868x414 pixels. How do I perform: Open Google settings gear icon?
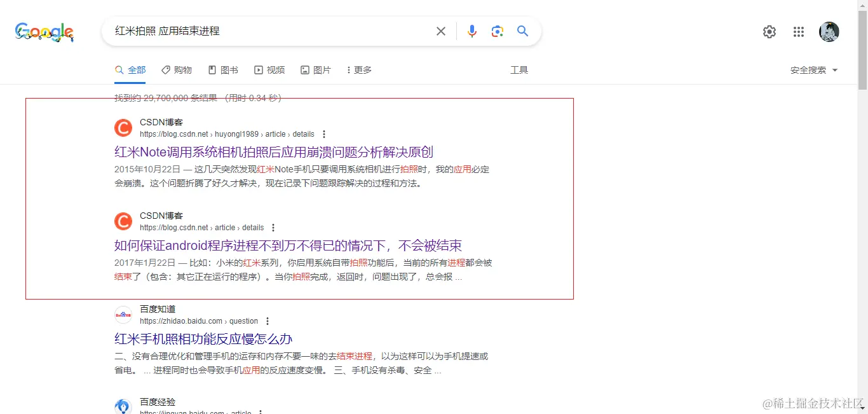tap(770, 32)
